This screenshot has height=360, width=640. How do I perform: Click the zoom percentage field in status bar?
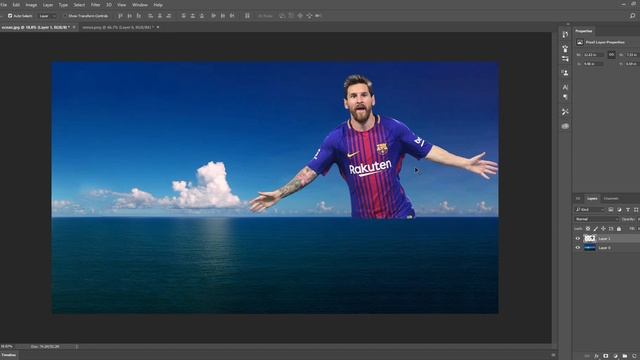click(8, 347)
